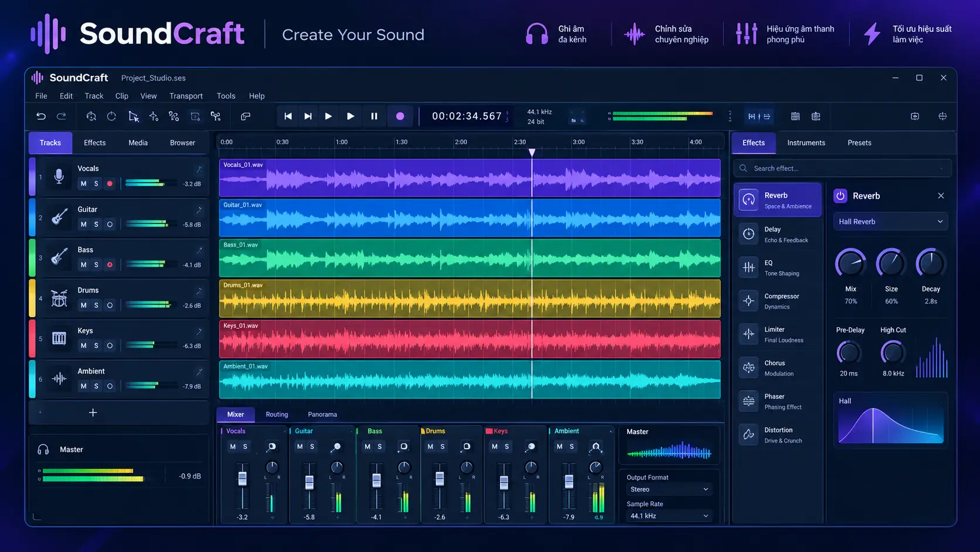Select the Delay effect icon
The image size is (980, 552).
point(748,234)
